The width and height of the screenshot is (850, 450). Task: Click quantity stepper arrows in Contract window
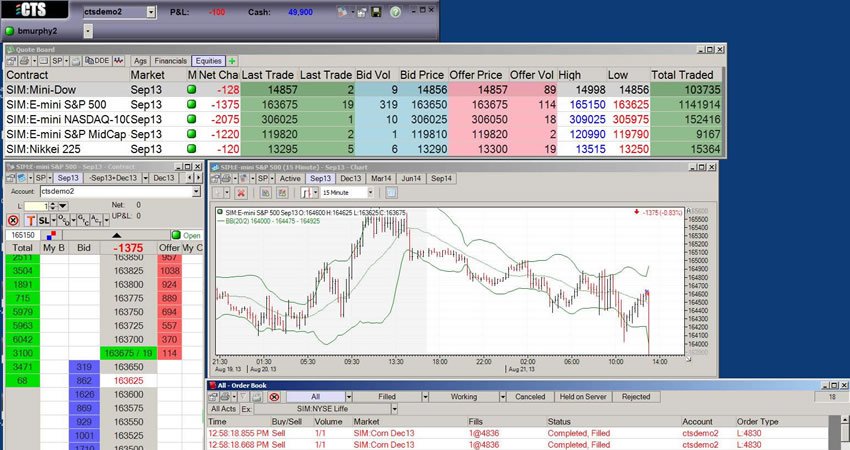point(53,206)
